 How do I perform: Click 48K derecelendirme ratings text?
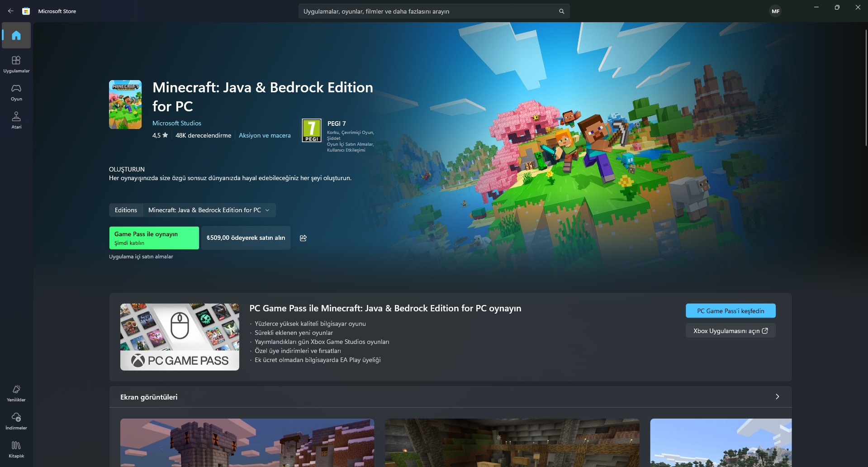[203, 135]
